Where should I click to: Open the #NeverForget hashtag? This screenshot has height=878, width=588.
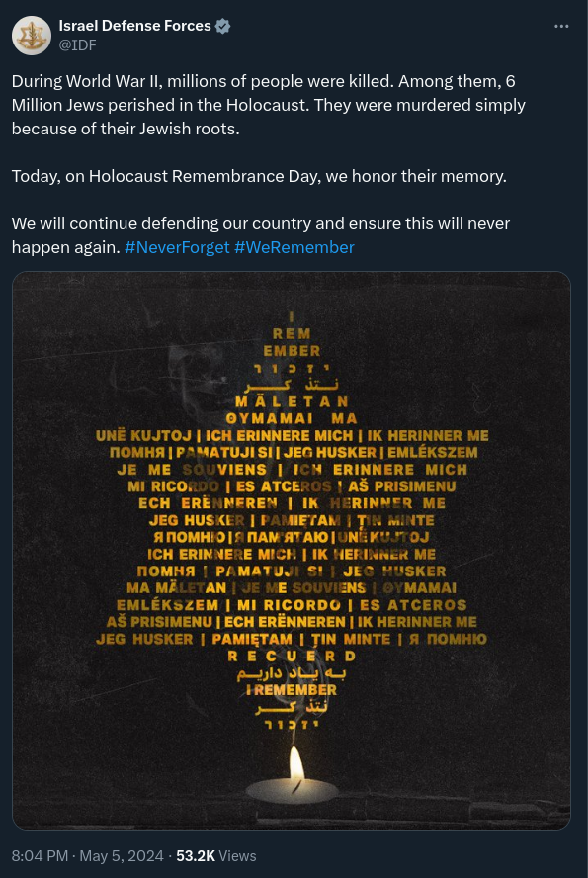pyautogui.click(x=177, y=247)
